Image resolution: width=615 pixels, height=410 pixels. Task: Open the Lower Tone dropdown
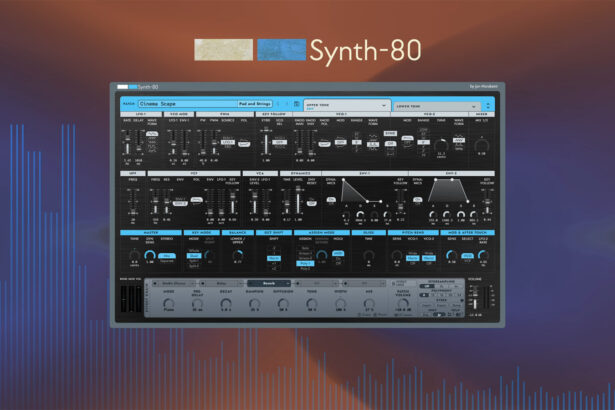point(437,106)
